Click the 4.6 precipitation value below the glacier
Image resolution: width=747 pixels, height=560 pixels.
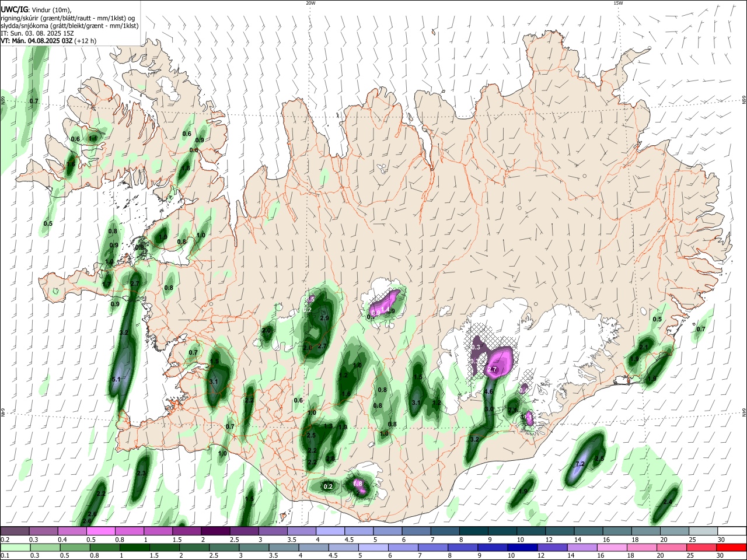tap(489, 391)
